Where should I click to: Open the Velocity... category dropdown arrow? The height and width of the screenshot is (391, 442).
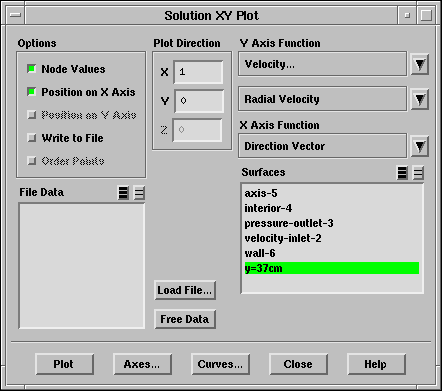pos(420,64)
